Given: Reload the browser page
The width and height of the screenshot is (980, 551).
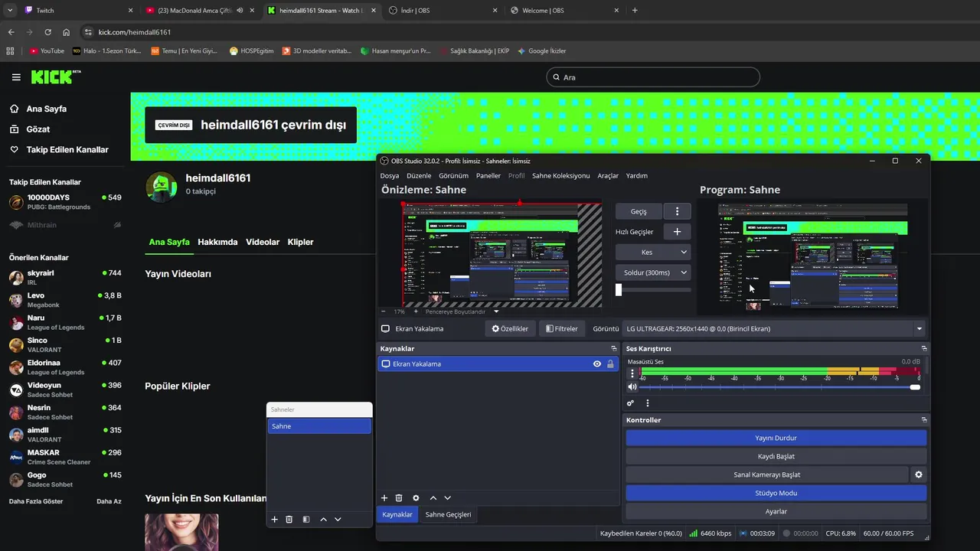Looking at the screenshot, I should (x=47, y=32).
